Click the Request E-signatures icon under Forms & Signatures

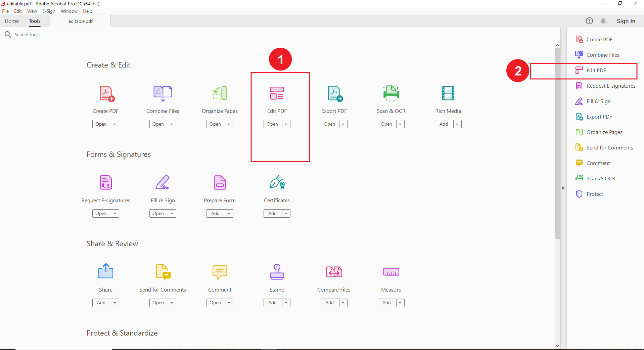click(x=106, y=182)
